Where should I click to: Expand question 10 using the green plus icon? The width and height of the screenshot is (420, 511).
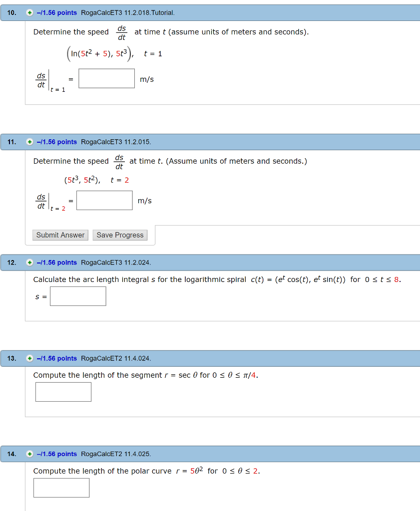30,12
